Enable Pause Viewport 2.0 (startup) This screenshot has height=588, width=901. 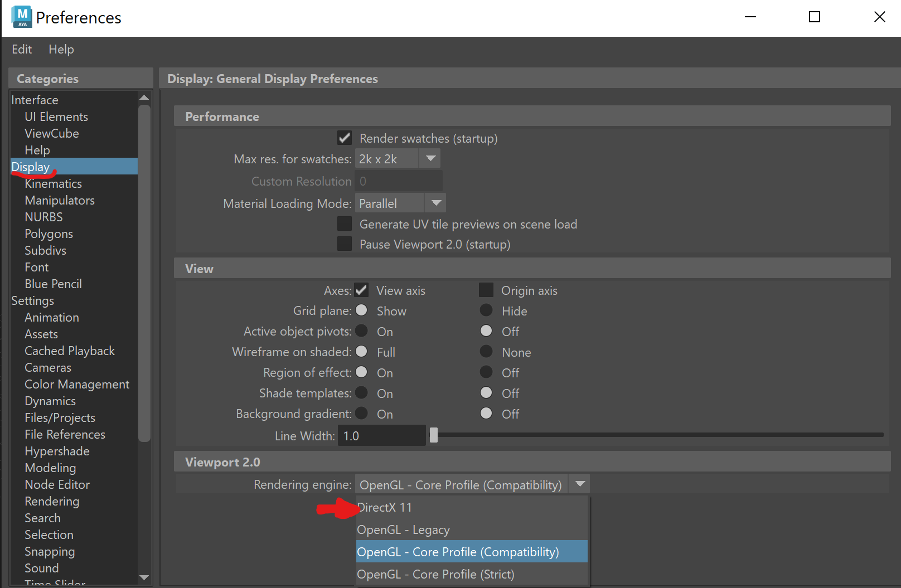[x=344, y=244]
